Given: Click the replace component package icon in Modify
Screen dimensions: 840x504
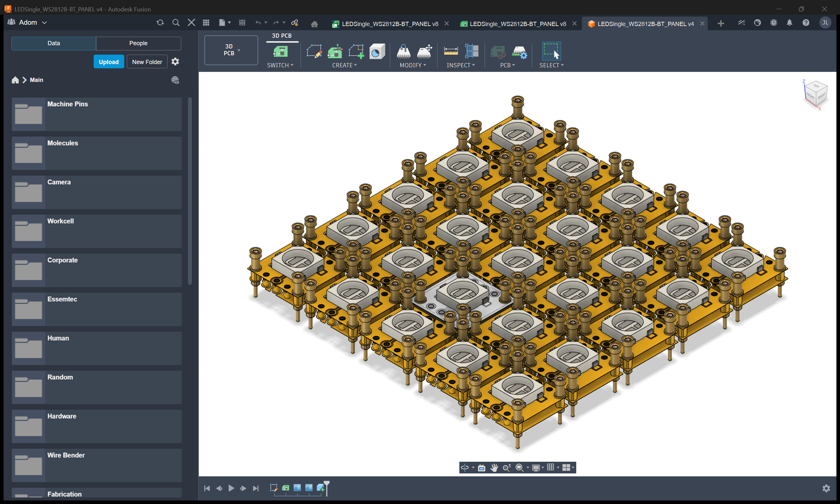Looking at the screenshot, I should coord(403,51).
